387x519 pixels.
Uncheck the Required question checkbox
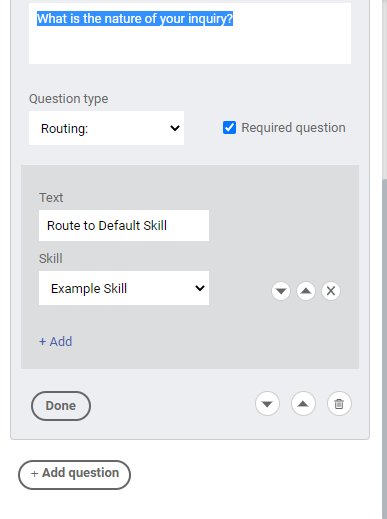click(x=229, y=128)
